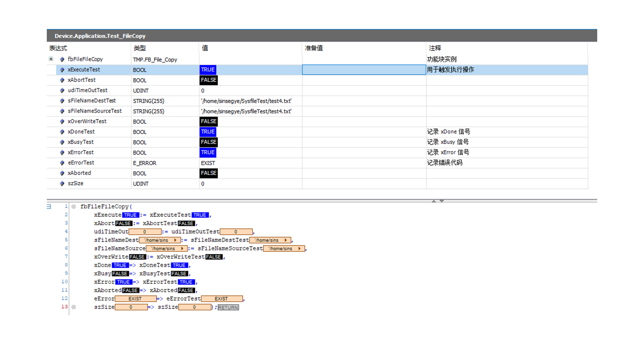Click the variable icon beside fbFileFileCopy
The image size is (644, 362).
point(62,59)
